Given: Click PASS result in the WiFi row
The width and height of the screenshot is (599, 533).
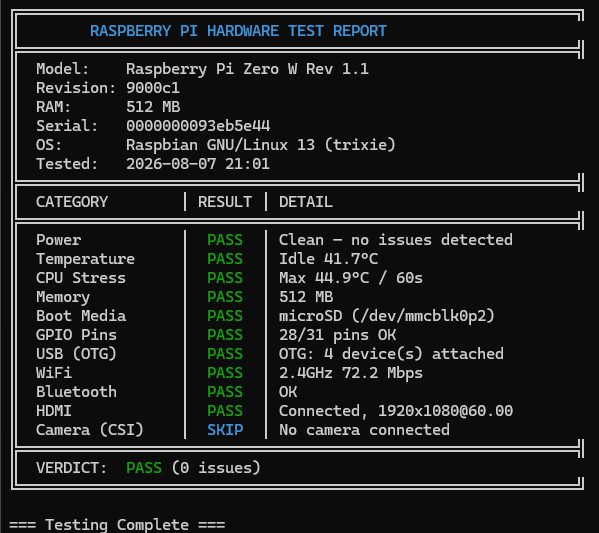Looking at the screenshot, I should coord(225,373).
